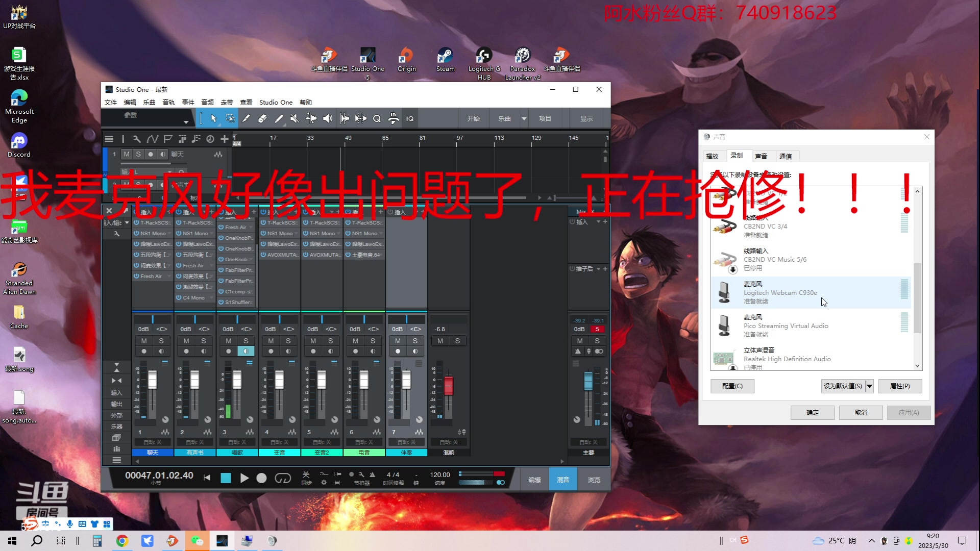
Task: Disarm record on channel 7 伴奏
Action: (398, 351)
